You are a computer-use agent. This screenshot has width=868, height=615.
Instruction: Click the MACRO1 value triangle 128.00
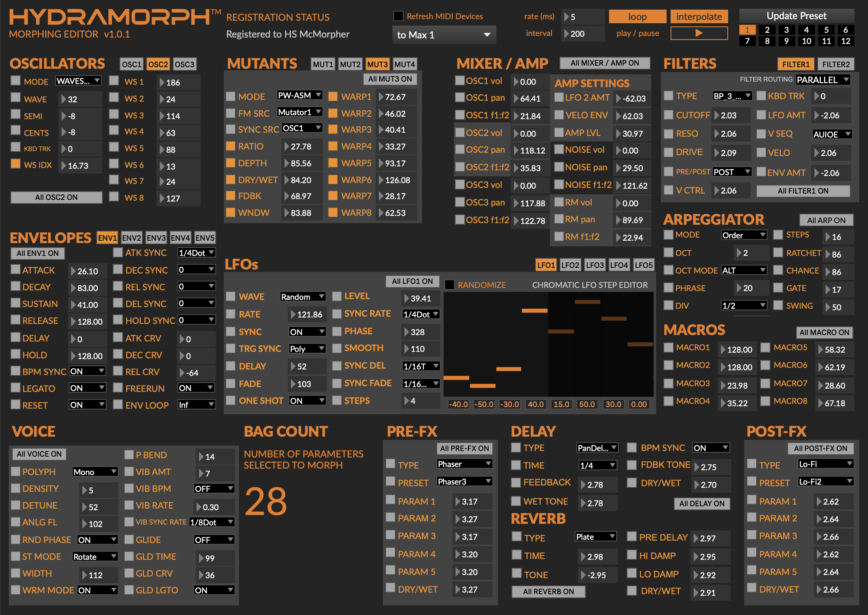(x=723, y=349)
